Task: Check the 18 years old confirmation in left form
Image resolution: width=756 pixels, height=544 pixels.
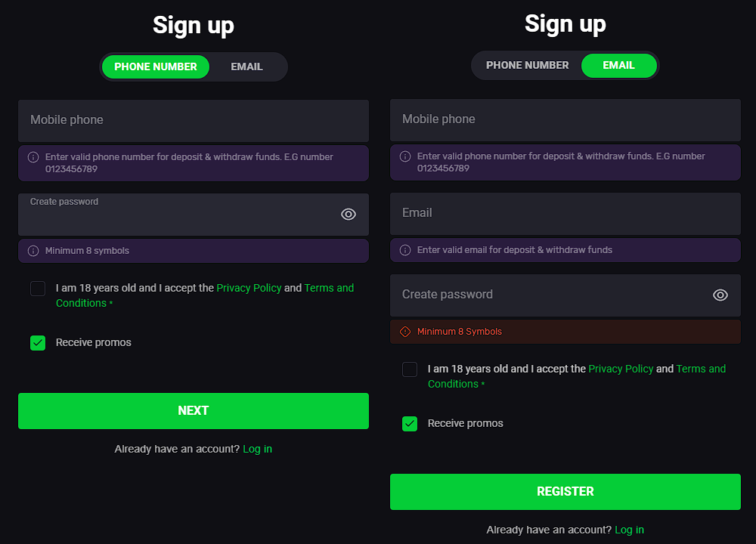Action: click(x=38, y=288)
